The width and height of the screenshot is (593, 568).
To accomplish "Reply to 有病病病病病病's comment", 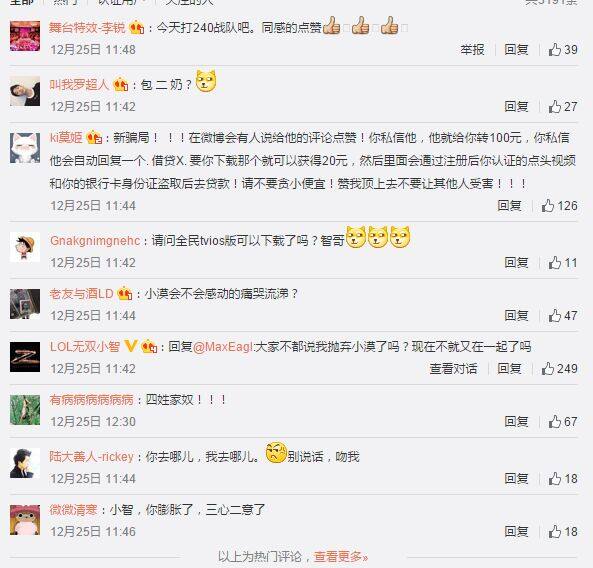I will (516, 422).
